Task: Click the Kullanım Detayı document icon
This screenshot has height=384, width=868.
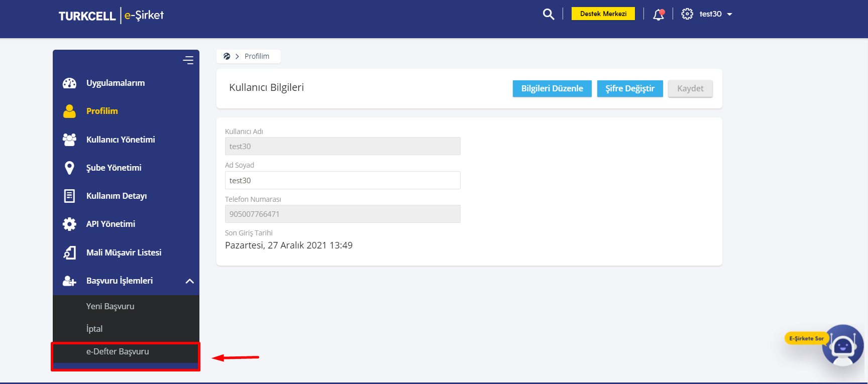Action: (69, 196)
